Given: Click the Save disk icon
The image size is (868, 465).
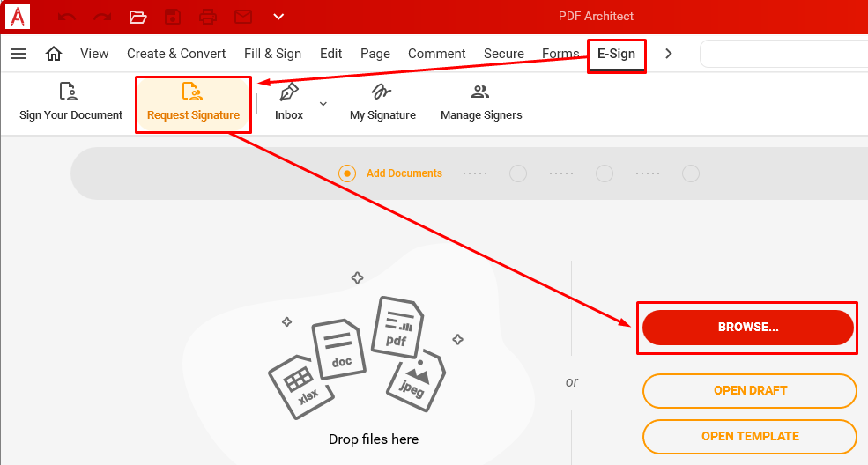Looking at the screenshot, I should point(173,17).
